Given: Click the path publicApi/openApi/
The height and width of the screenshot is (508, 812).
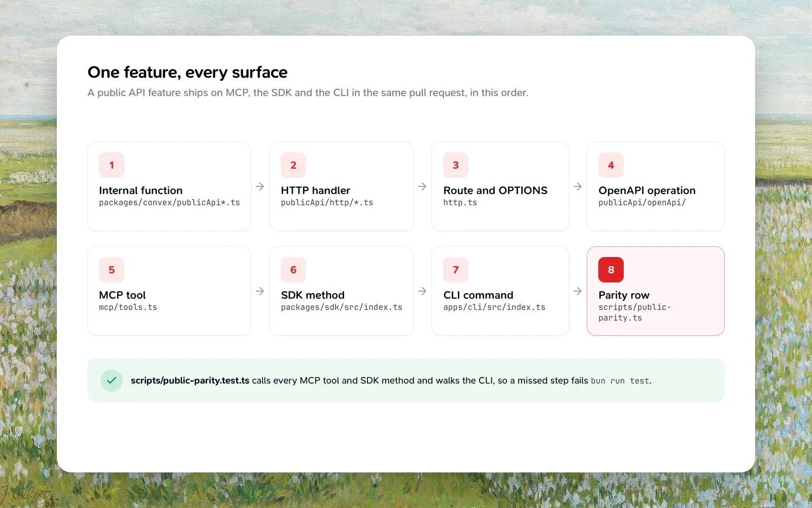Looking at the screenshot, I should (x=642, y=203).
